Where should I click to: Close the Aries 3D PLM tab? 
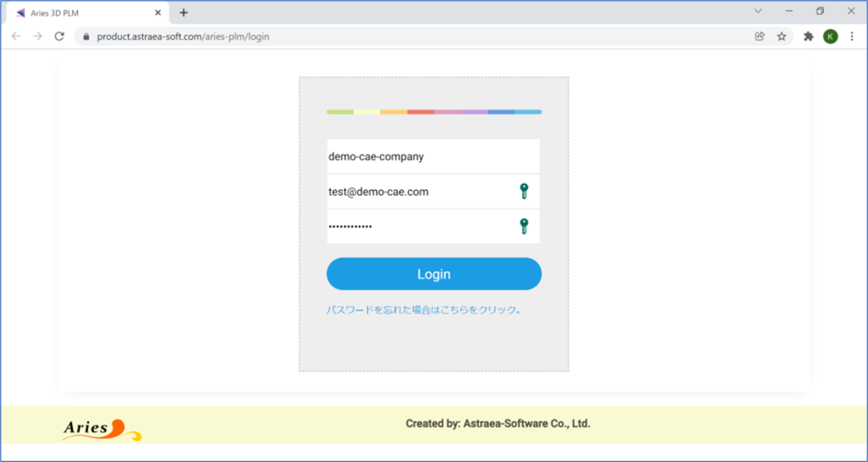(158, 13)
